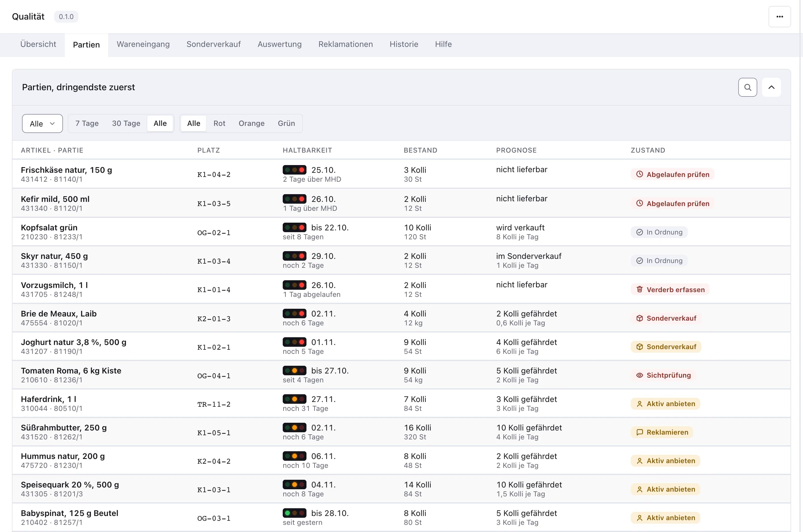The image size is (803, 532).
Task: Filter by 30 Tage
Action: pos(126,123)
